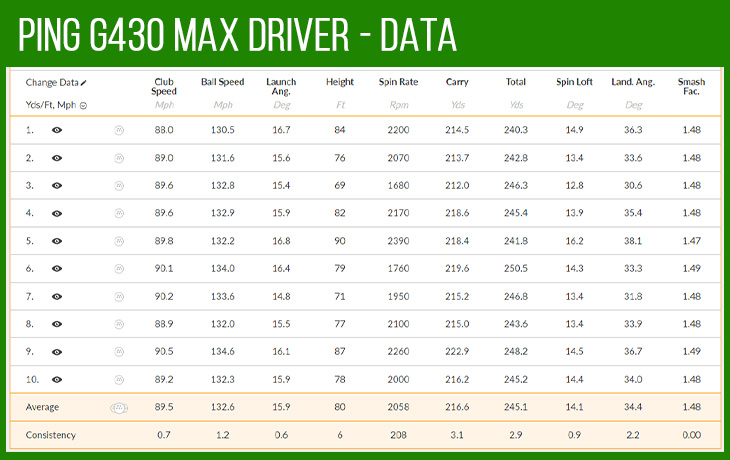Select smash factor 1.47 in row 5

691,241
